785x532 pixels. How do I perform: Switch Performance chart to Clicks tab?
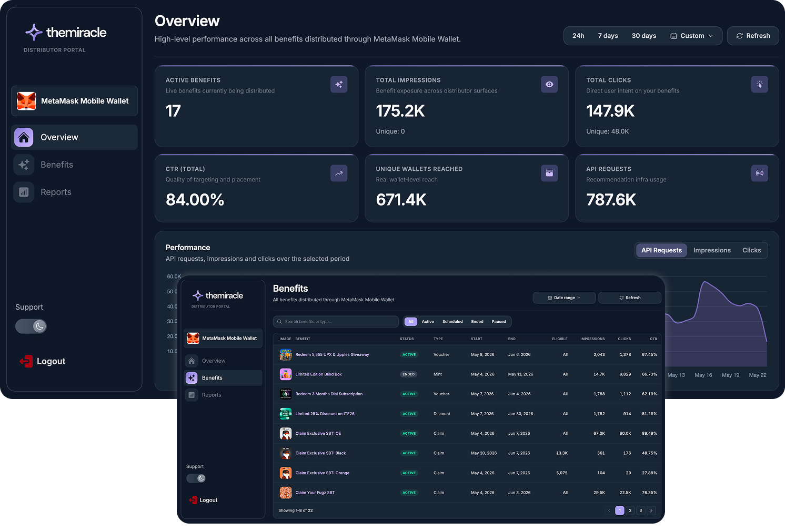tap(751, 250)
